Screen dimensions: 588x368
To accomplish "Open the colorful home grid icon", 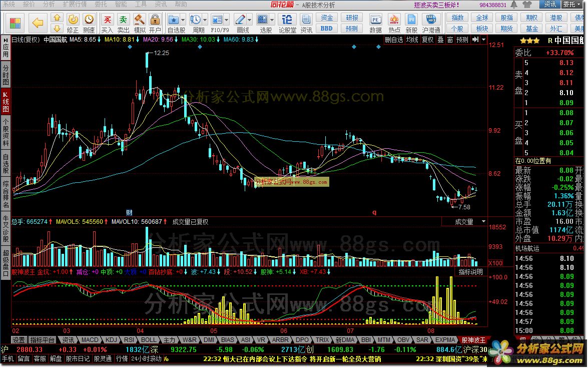I will 15,23.
